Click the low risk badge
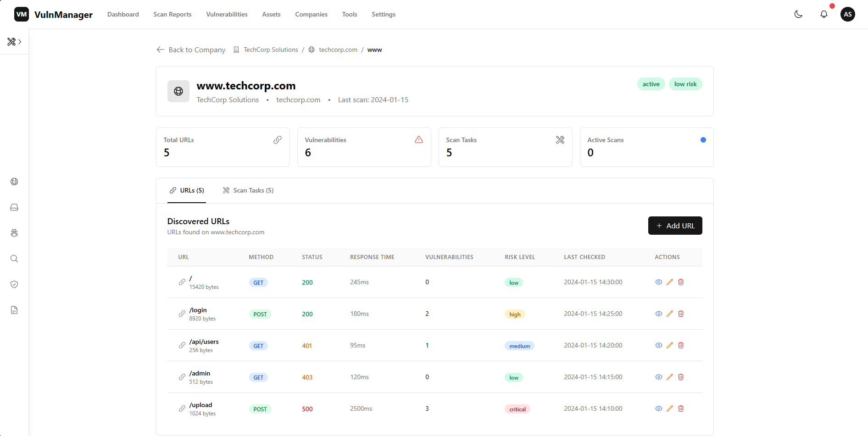 685,84
